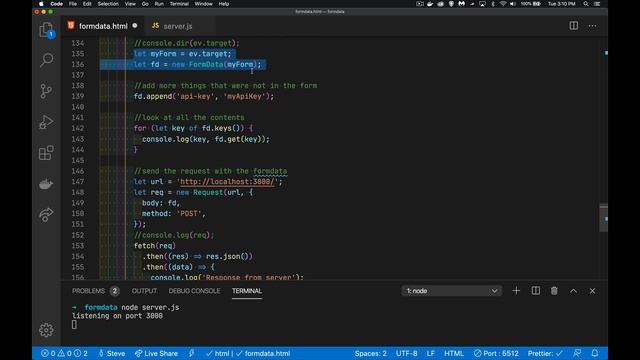
Task: Click errors and warnings count in status bar
Action: coord(64,353)
